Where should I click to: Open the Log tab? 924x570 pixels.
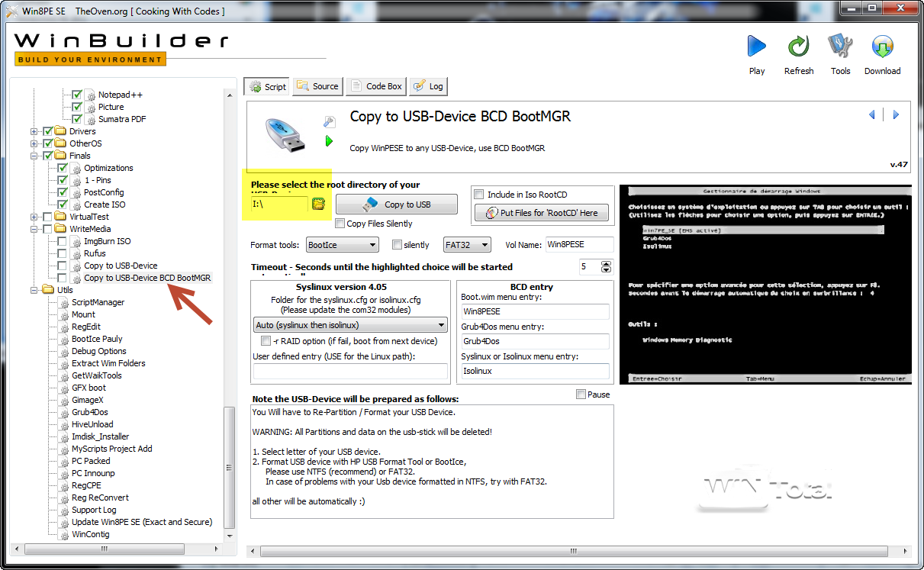tap(428, 86)
